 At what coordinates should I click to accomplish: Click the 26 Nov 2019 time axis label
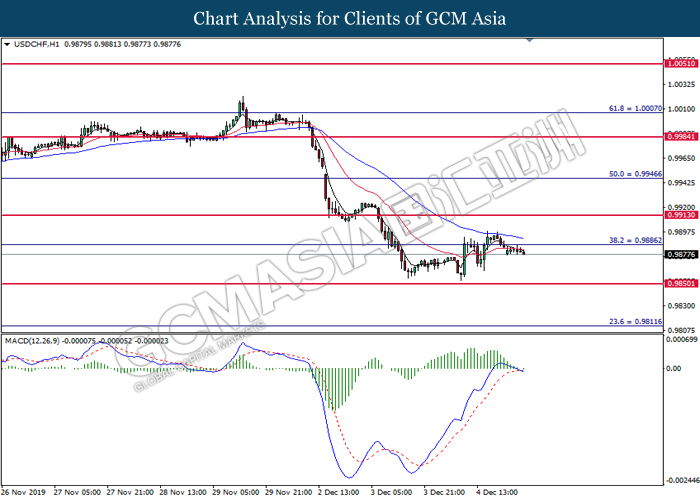[x=24, y=492]
